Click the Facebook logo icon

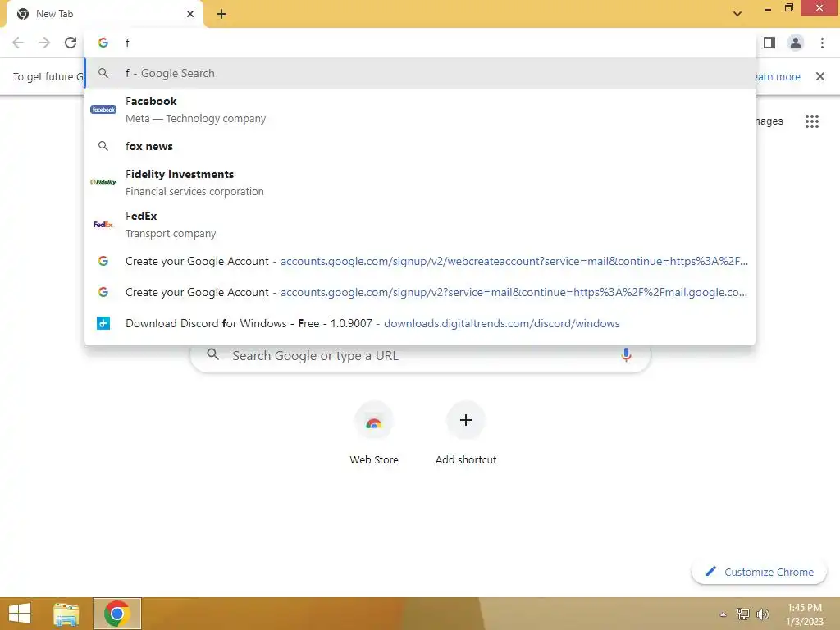click(103, 109)
